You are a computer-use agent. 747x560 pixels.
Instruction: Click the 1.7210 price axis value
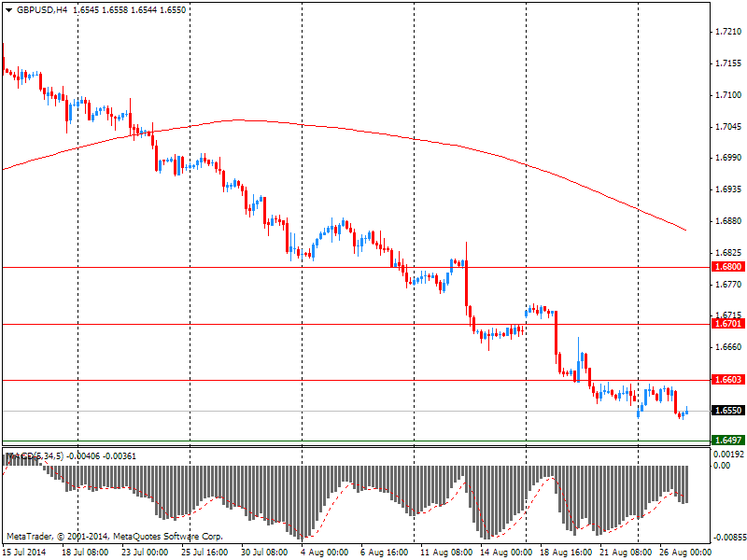[x=729, y=32]
